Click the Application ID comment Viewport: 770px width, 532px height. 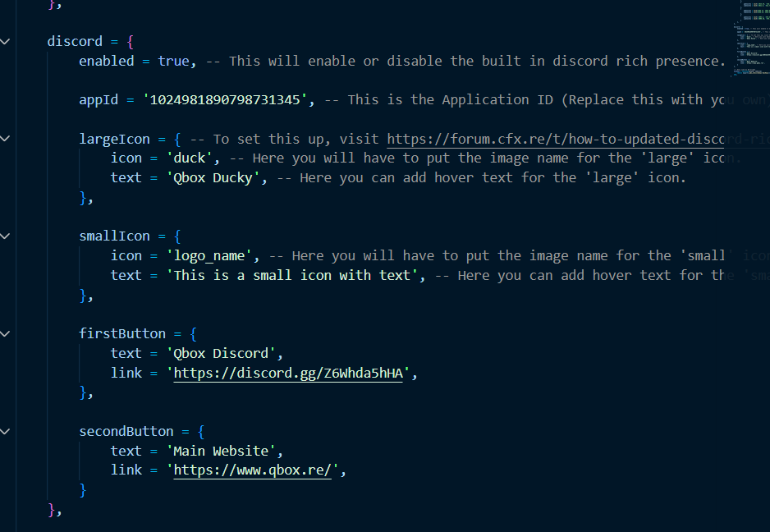point(545,99)
